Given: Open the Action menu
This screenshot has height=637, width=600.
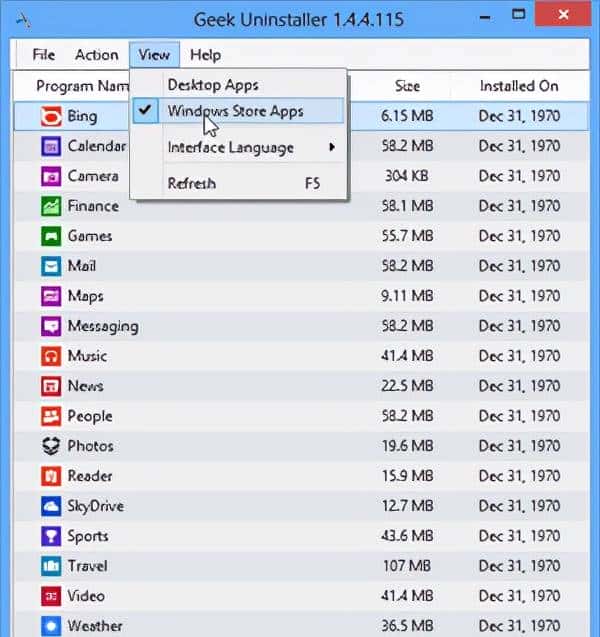Looking at the screenshot, I should click(x=96, y=54).
